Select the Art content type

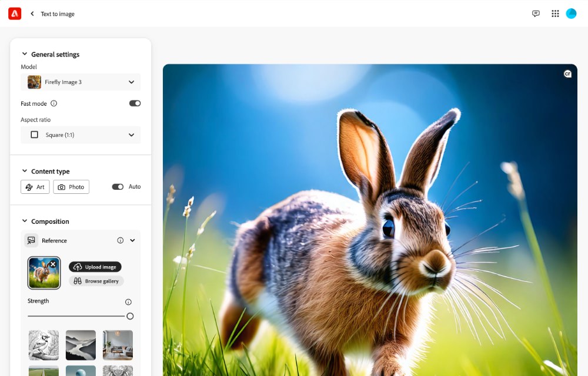click(35, 187)
